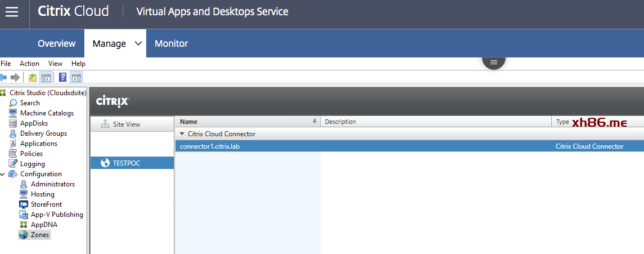Click the AppDNA green icon

(24, 224)
